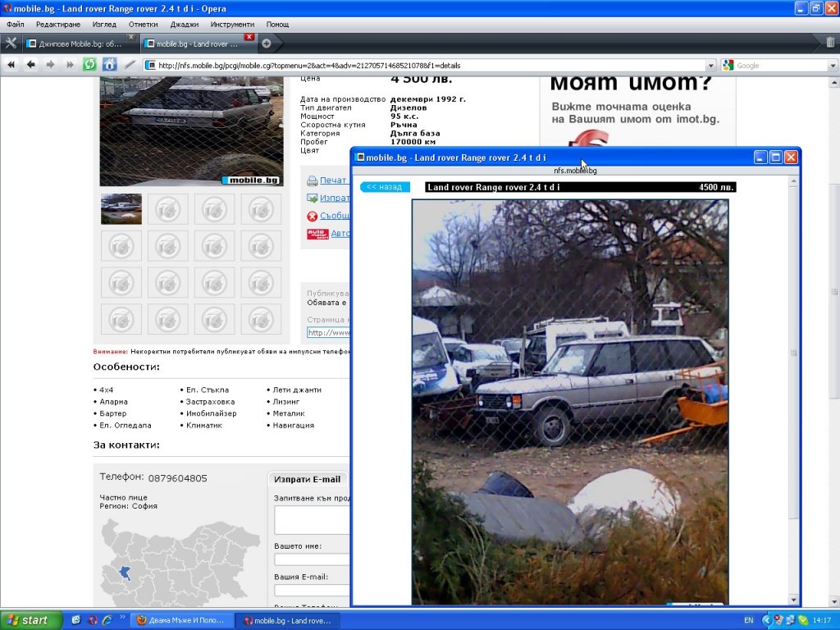Click the EN language indicator
840x630 pixels.
point(748,620)
